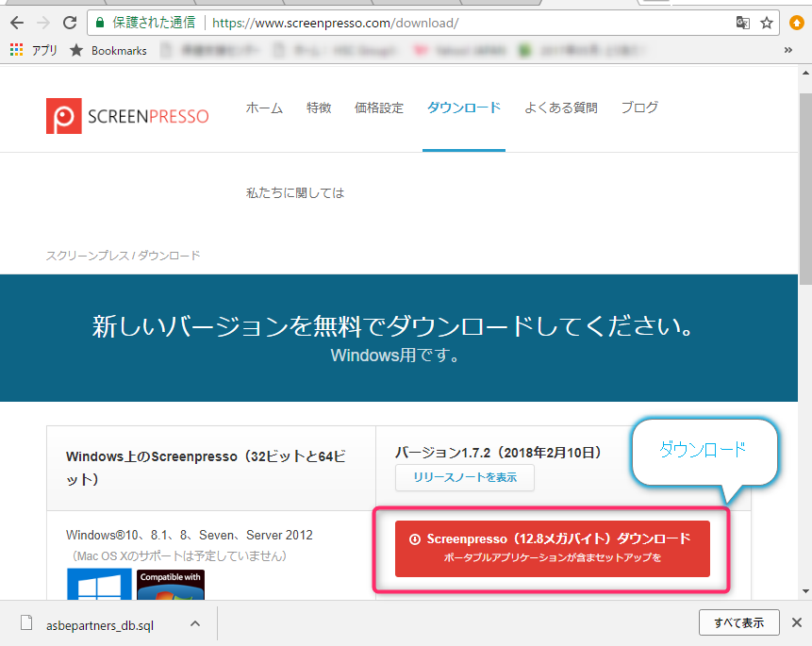The width and height of the screenshot is (812, 646).
Task: Reload the page with the refresh icon
Action: click(70, 23)
